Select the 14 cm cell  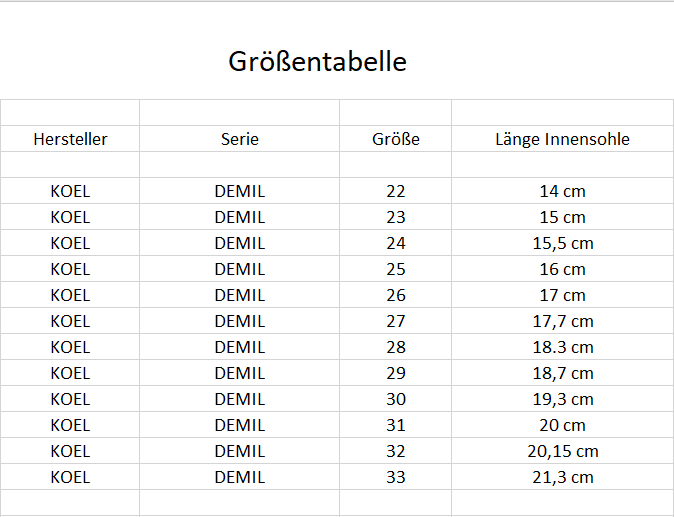click(562, 191)
